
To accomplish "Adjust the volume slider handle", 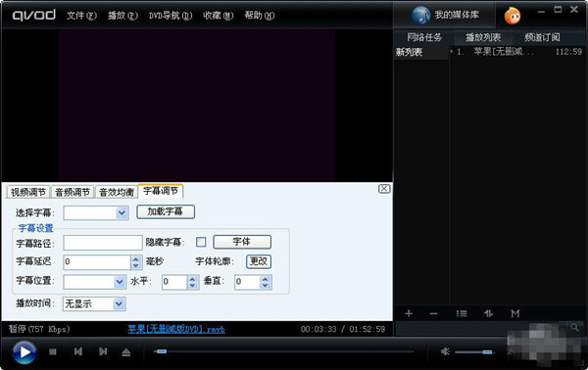I will (x=487, y=352).
